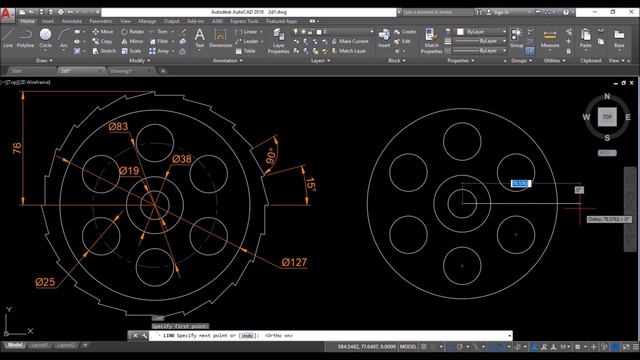Insert a Table
This screenshot has height=360, width=640.
[245, 51]
